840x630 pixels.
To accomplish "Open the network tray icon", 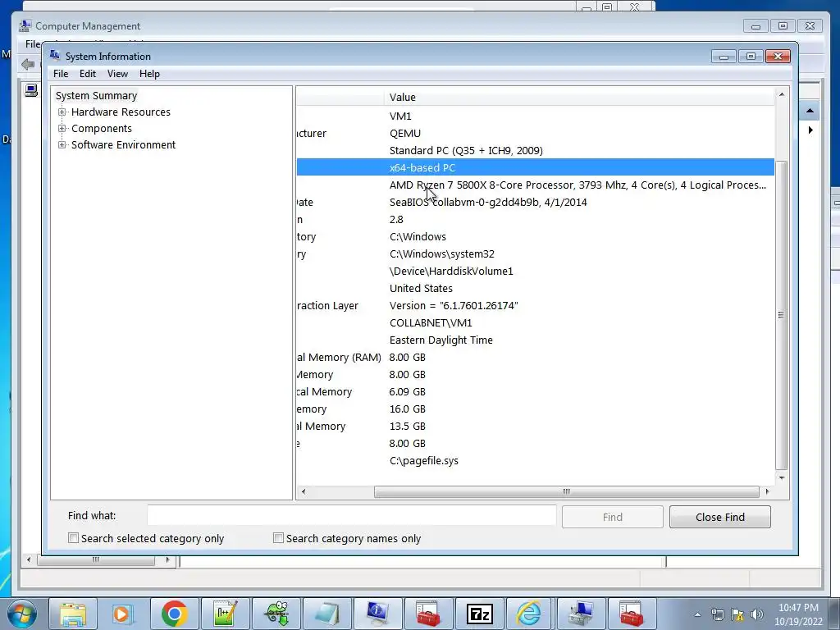I will tap(717, 614).
